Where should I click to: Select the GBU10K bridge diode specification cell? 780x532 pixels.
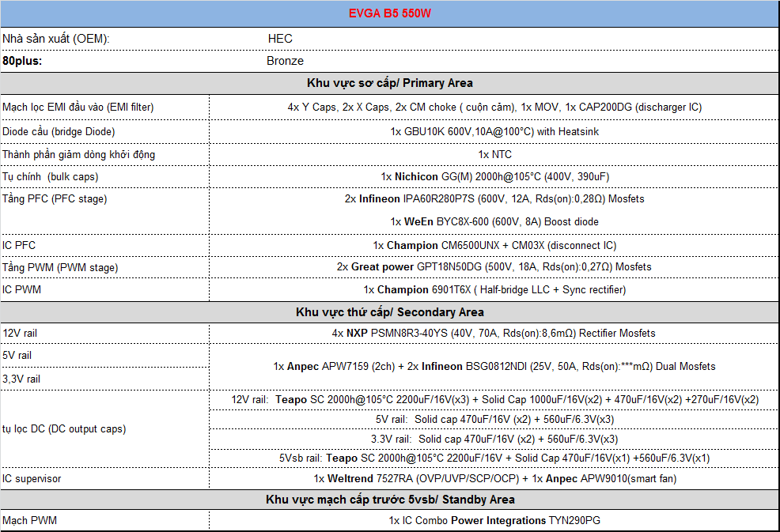click(494, 131)
